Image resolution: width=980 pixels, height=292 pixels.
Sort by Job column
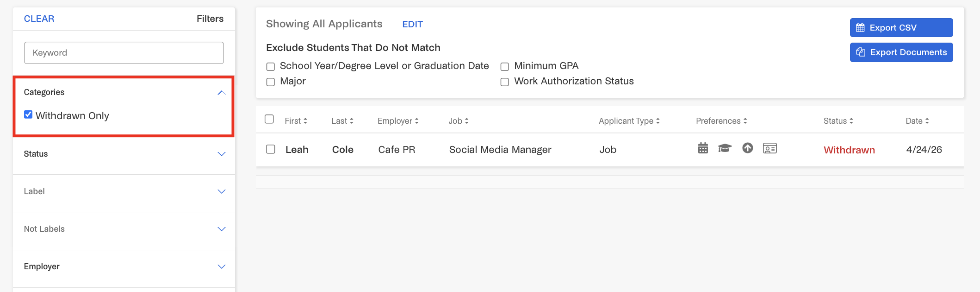click(459, 121)
